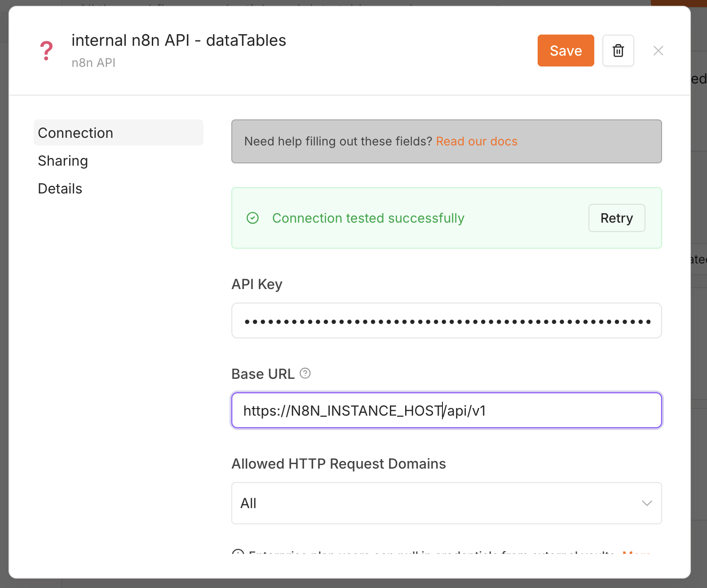The width and height of the screenshot is (707, 588).
Task: Click the dropdown chevron beside All
Action: click(x=647, y=503)
